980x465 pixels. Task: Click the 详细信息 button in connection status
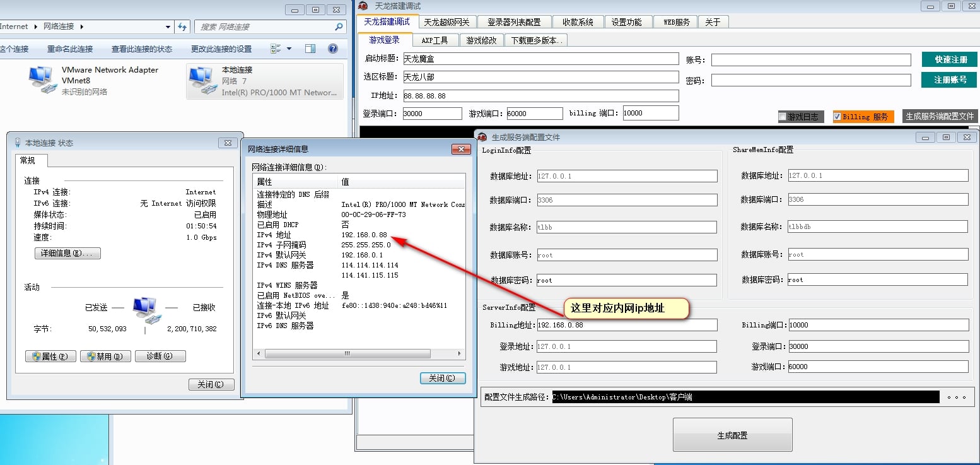coord(67,253)
